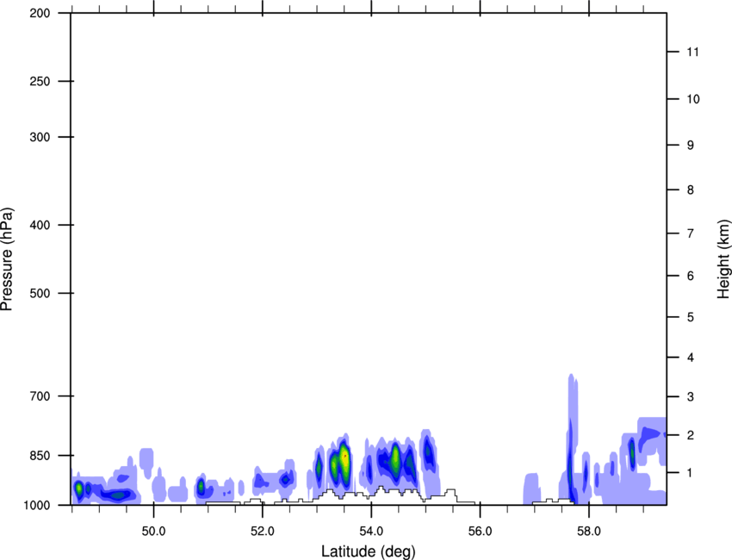
Task: Click pressure tick label 700
Action: click(40, 396)
